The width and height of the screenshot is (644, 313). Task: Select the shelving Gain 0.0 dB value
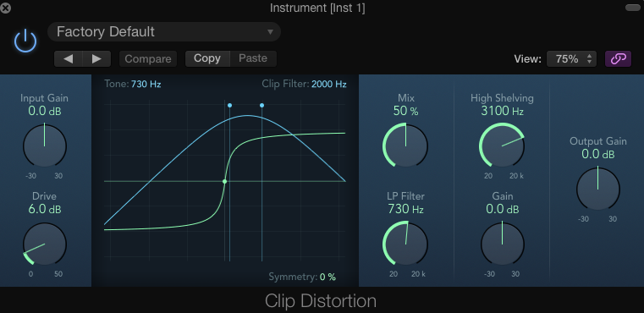(503, 209)
